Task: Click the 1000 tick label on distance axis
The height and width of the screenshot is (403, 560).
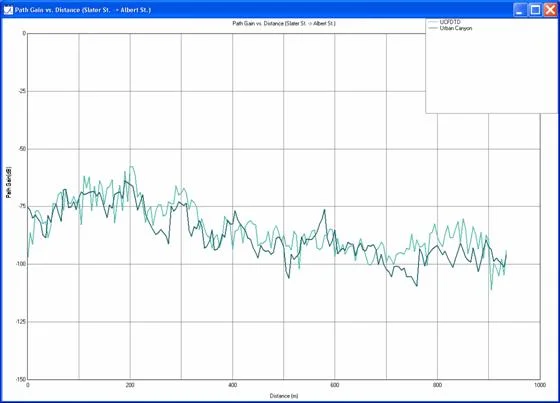Action: coord(540,385)
